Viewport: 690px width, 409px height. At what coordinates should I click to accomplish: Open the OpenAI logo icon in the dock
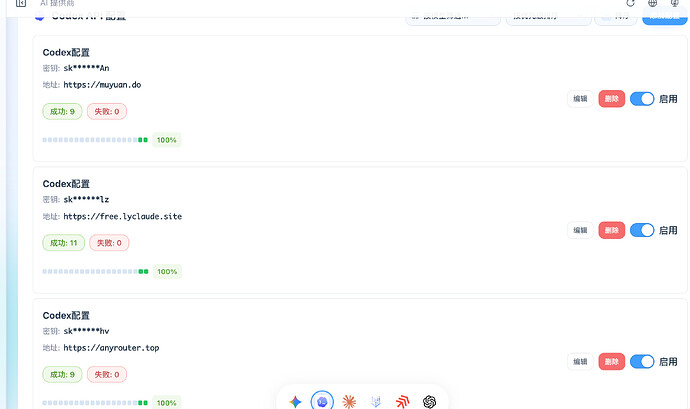[x=429, y=401]
